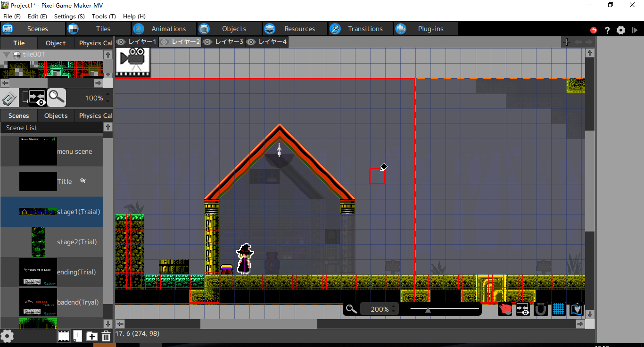Toggle the magnet snap icon
The width and height of the screenshot is (644, 347).
541,309
